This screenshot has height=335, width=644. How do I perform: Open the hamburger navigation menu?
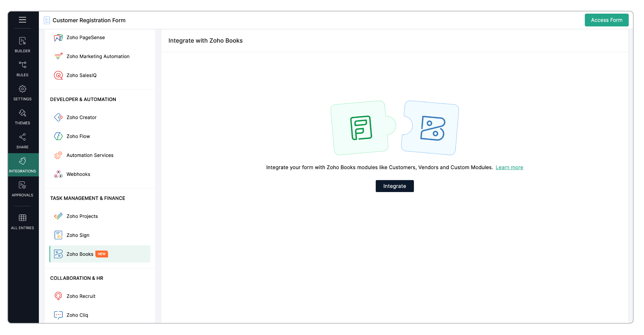(x=23, y=20)
